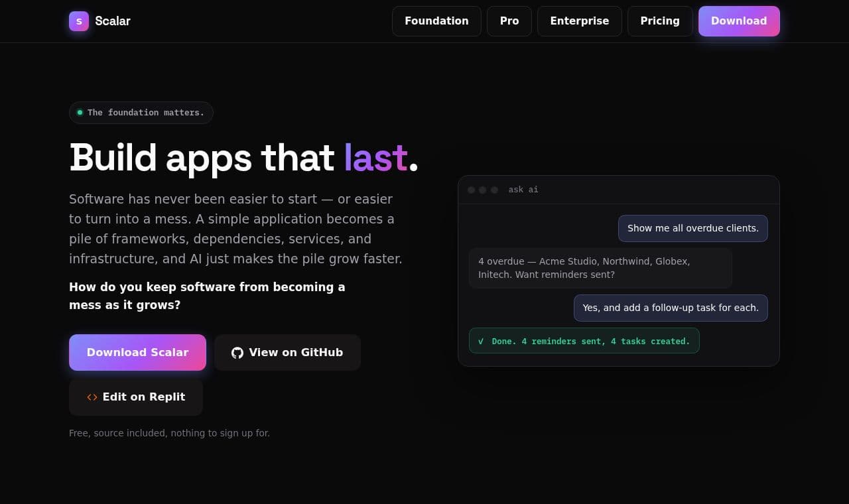Open the Foundation nav item
The image size is (849, 504).
coord(436,21)
